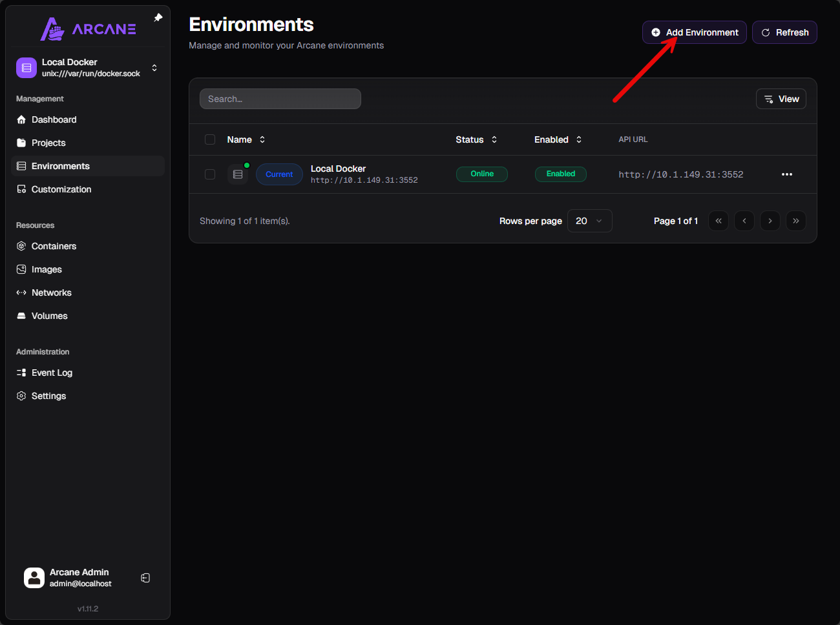The width and height of the screenshot is (840, 625).
Task: Toggle the sidebar pin icon
Action: tap(158, 17)
